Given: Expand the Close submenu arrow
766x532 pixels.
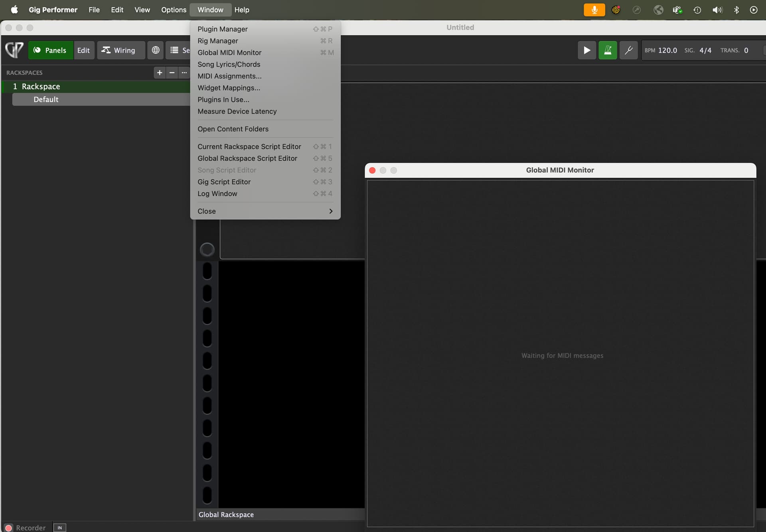Looking at the screenshot, I should (x=330, y=211).
